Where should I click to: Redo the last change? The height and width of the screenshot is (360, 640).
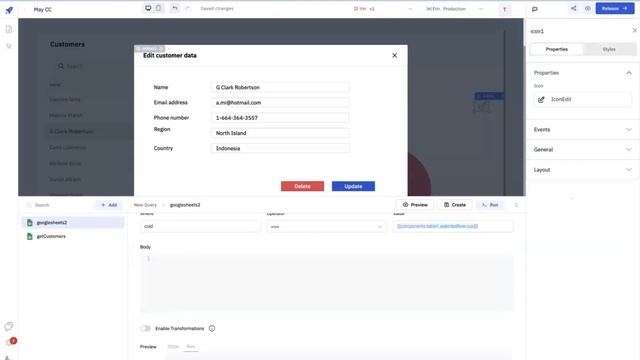click(x=188, y=8)
